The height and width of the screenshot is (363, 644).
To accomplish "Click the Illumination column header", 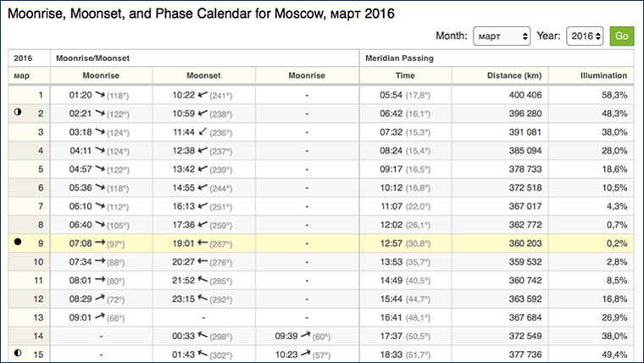I will 603,75.
